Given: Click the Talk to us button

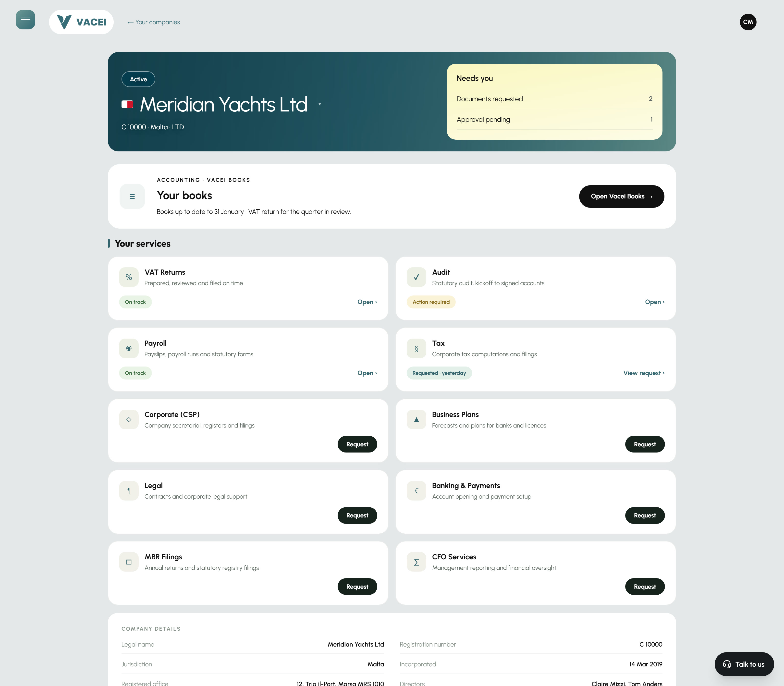Looking at the screenshot, I should tap(744, 664).
